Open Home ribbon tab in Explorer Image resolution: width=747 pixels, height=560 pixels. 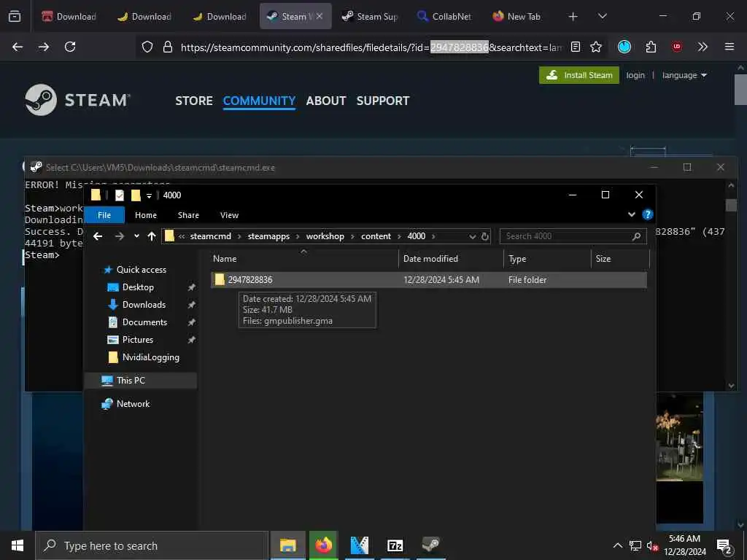(x=146, y=215)
